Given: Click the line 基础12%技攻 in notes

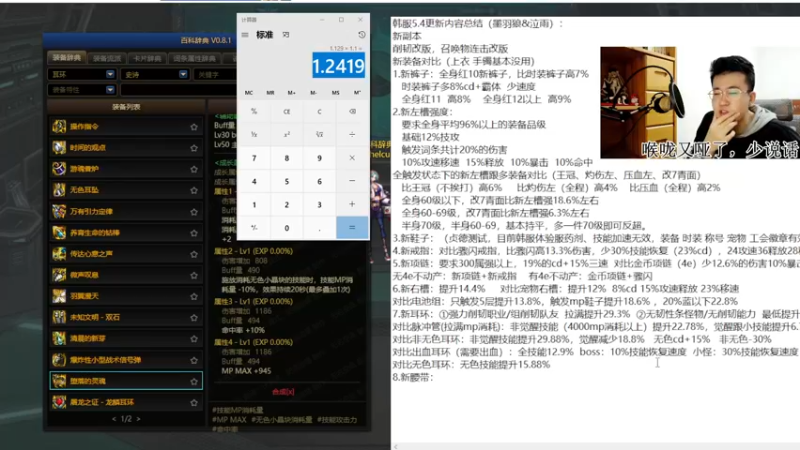Looking at the screenshot, I should click(x=431, y=137).
